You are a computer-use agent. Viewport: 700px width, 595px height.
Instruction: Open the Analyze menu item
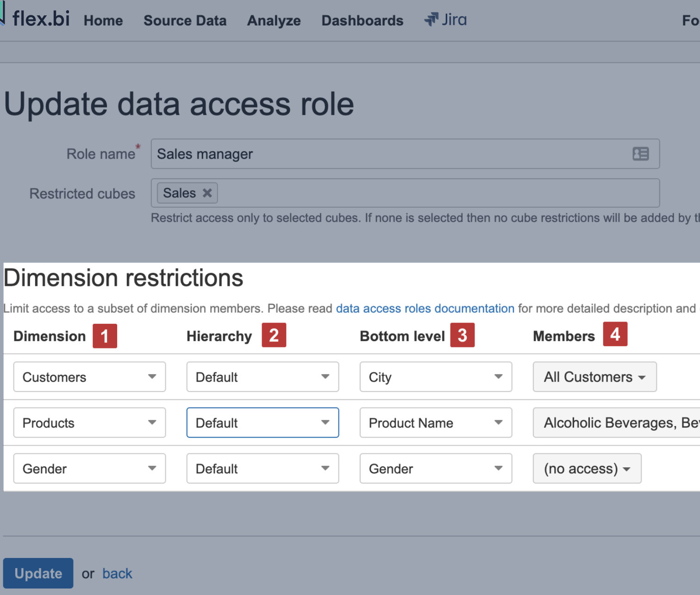coord(274,21)
